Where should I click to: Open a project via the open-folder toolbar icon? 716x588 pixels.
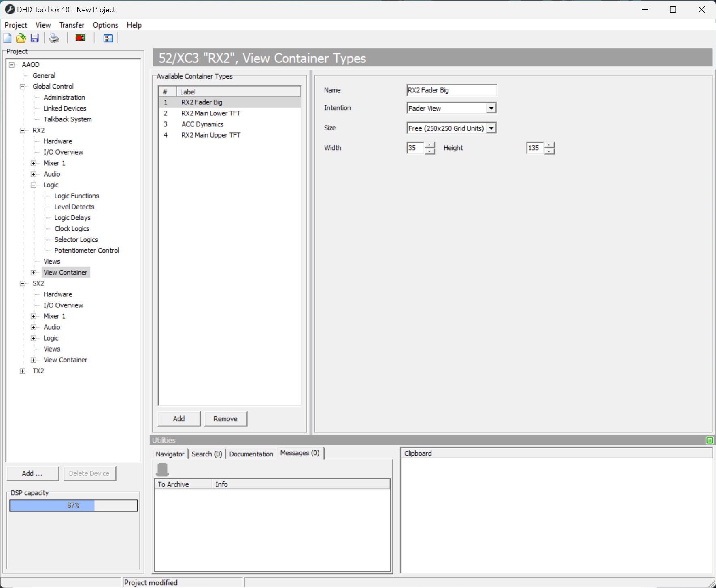tap(21, 38)
